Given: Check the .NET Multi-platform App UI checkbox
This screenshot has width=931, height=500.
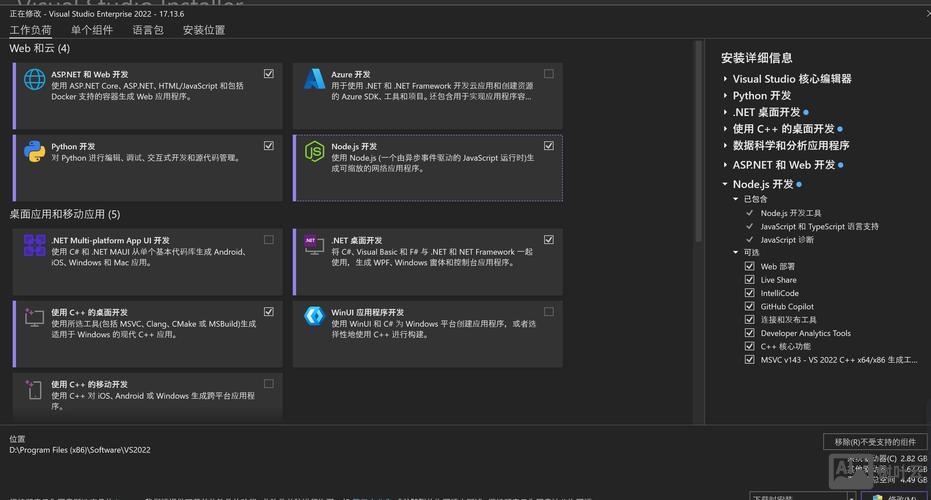Looking at the screenshot, I should [269, 240].
